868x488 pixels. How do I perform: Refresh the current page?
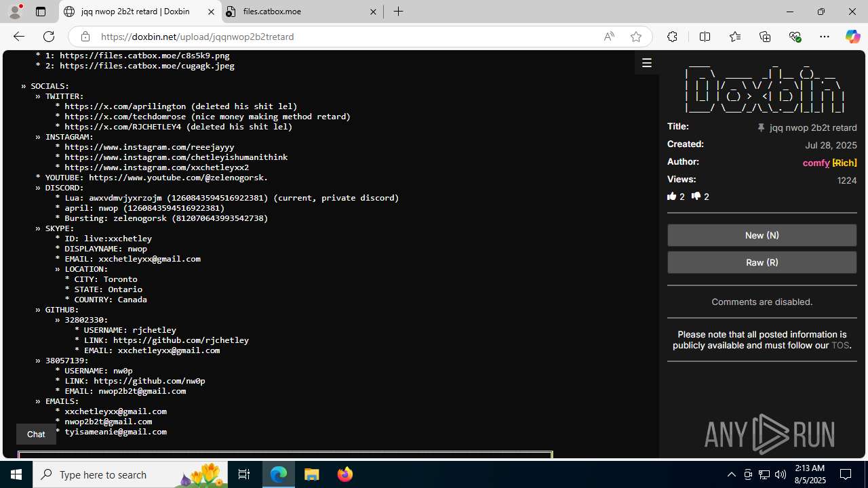pyautogui.click(x=49, y=37)
